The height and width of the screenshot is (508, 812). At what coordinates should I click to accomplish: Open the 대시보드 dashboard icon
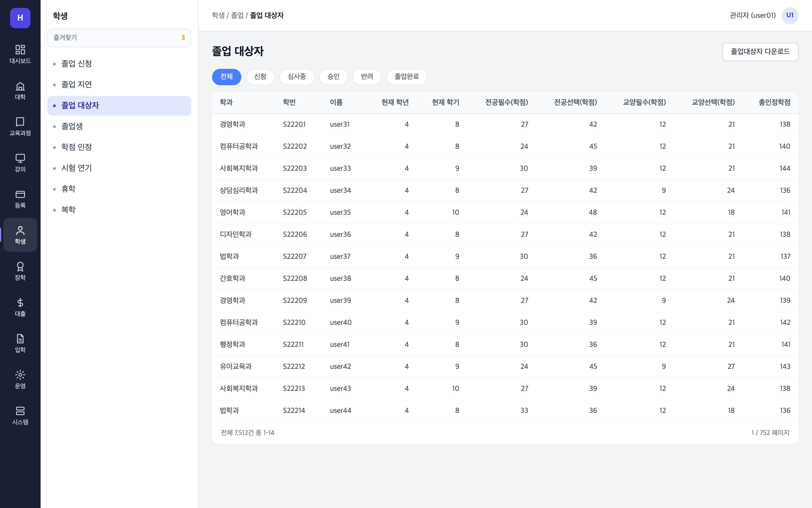20,54
